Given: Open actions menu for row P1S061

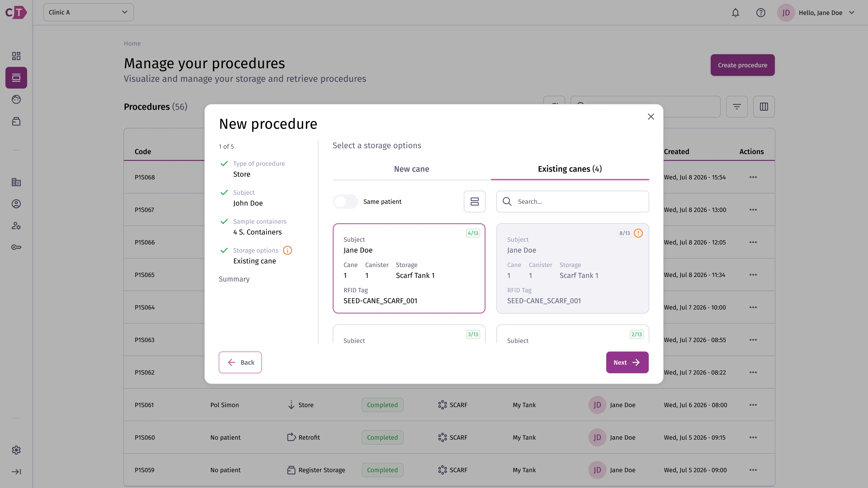Looking at the screenshot, I should click(x=753, y=405).
